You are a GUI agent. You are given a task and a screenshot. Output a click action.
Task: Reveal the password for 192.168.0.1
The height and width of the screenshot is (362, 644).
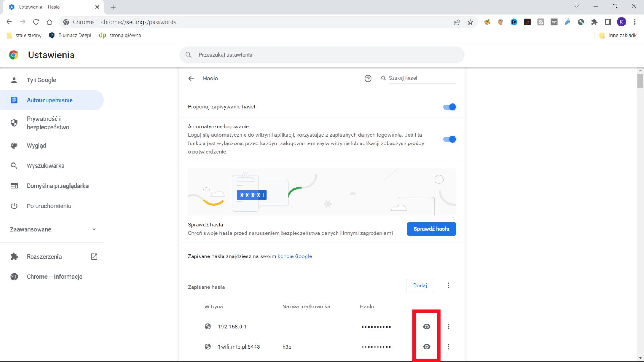point(426,326)
